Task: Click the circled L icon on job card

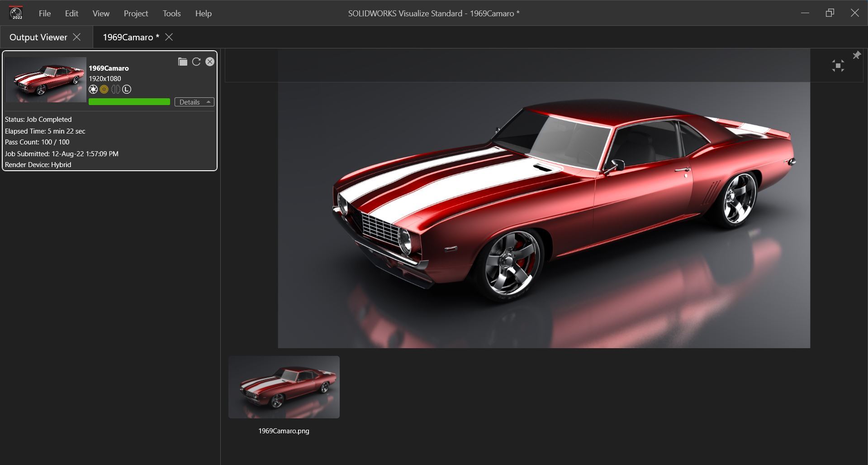Action: pyautogui.click(x=127, y=89)
